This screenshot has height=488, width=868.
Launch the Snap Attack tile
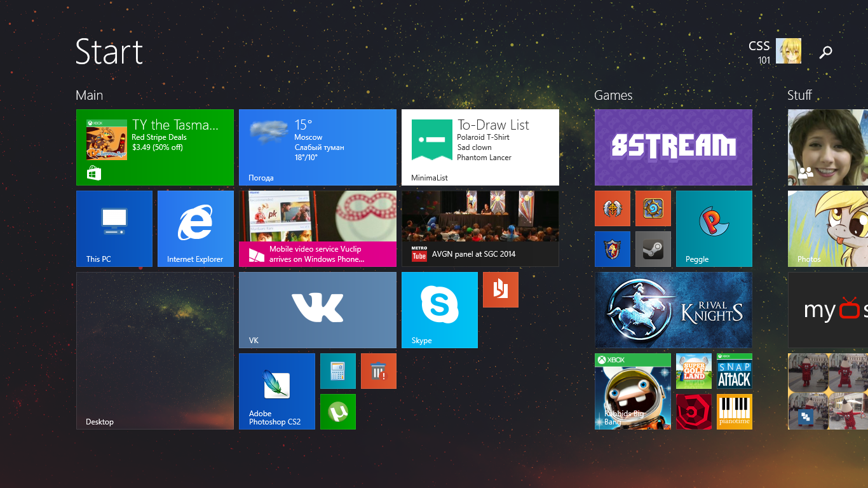735,371
